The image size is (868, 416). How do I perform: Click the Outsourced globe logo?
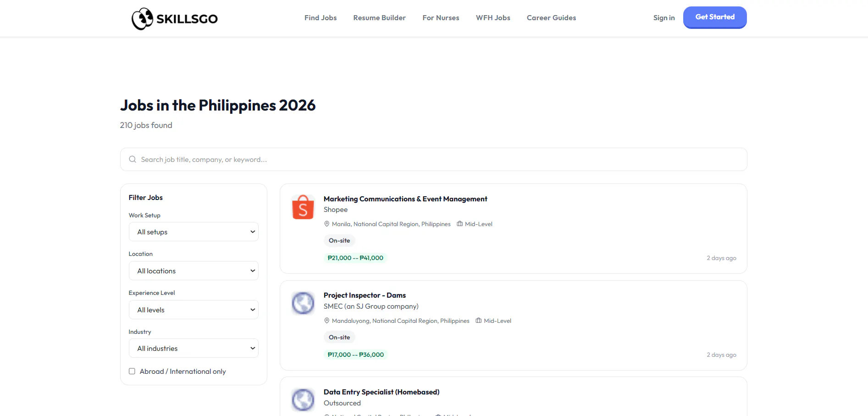pos(303,399)
